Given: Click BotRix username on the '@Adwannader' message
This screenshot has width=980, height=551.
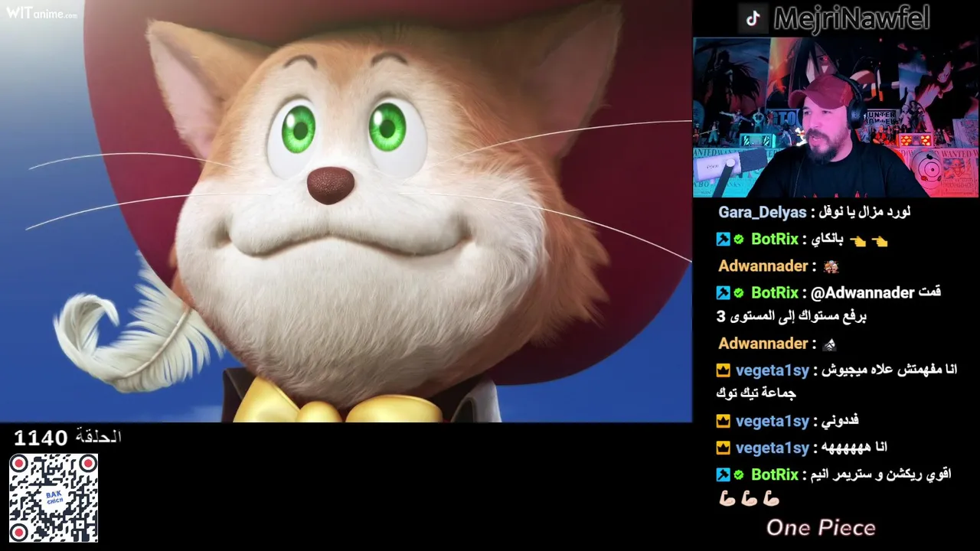Looking at the screenshot, I should point(774,292).
